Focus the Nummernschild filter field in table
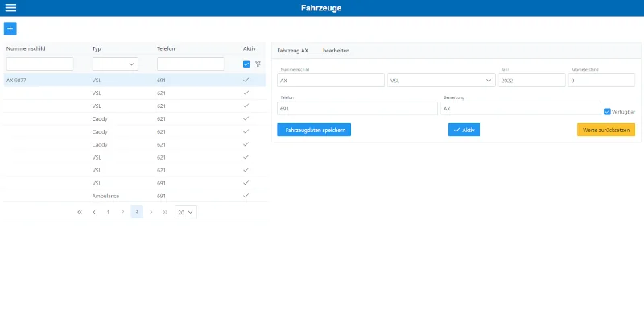Image resolution: width=644 pixels, height=311 pixels. 39,64
